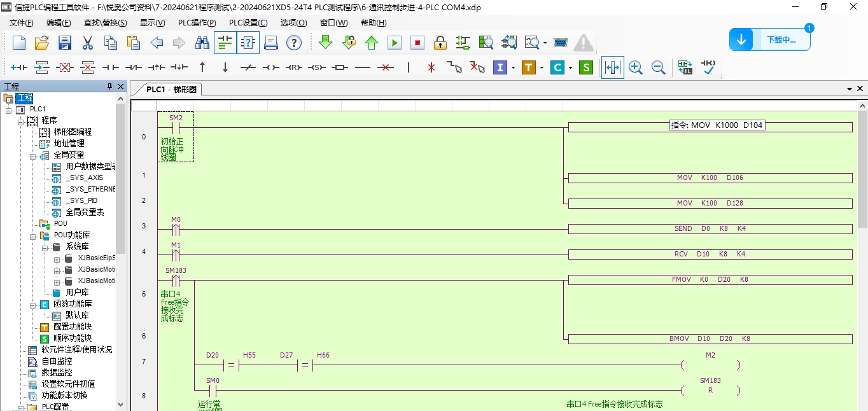Collapse the 全局变量 tree node
The image size is (868, 411).
33,155
